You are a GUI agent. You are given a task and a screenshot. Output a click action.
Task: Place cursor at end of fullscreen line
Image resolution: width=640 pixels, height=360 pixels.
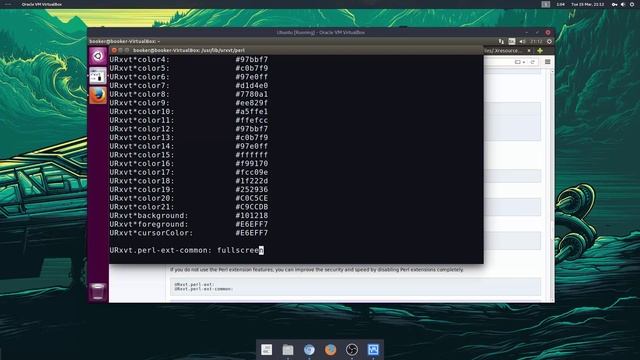click(x=262, y=250)
